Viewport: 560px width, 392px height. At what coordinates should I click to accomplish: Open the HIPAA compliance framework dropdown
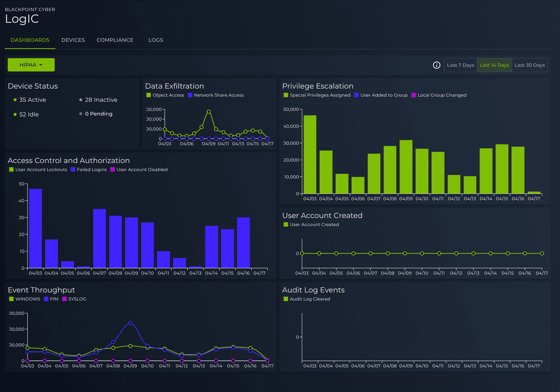[x=31, y=65]
